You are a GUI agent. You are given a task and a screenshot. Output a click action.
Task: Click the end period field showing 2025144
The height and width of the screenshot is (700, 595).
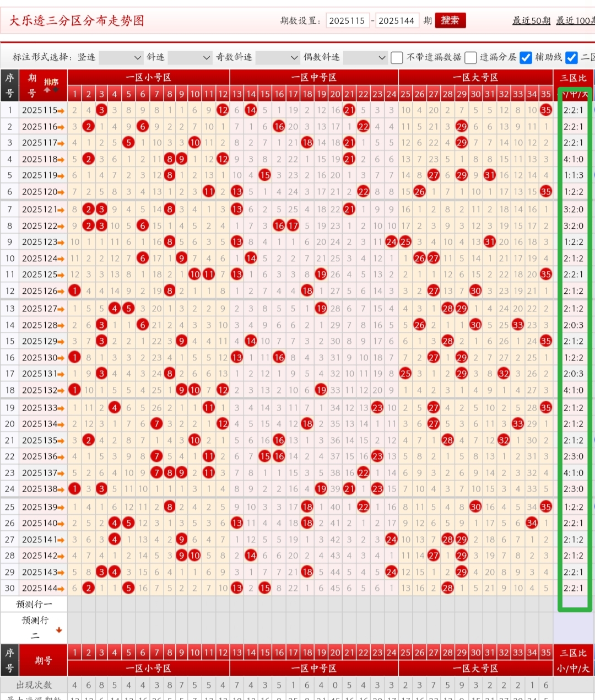(x=397, y=20)
